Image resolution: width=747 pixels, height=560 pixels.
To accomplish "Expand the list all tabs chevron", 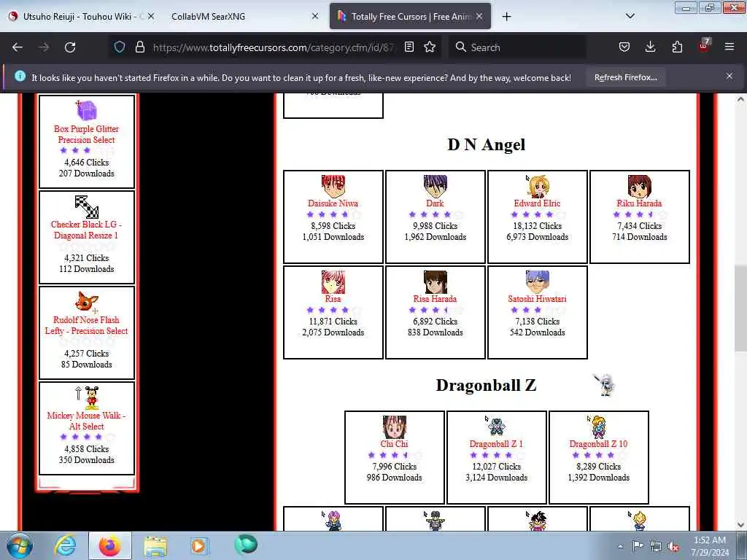I will coord(630,16).
